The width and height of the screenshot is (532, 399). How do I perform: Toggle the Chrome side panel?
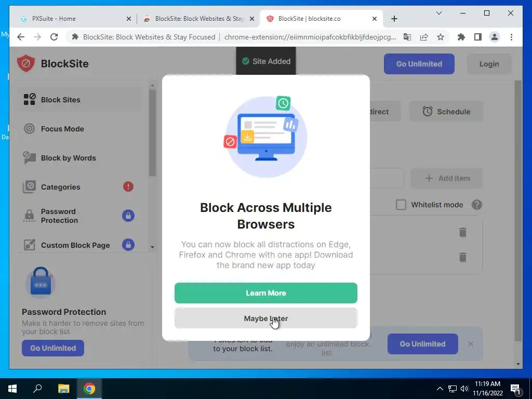pyautogui.click(x=478, y=37)
